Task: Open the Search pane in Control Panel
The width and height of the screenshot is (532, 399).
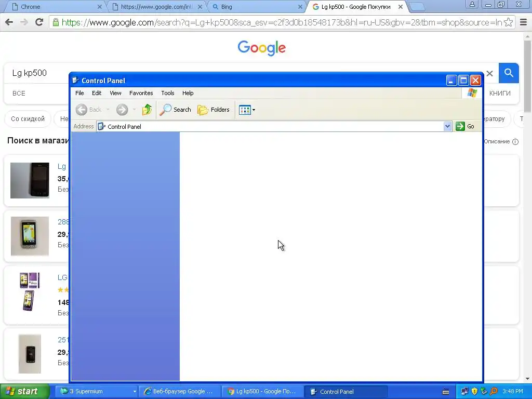Action: 175,110
